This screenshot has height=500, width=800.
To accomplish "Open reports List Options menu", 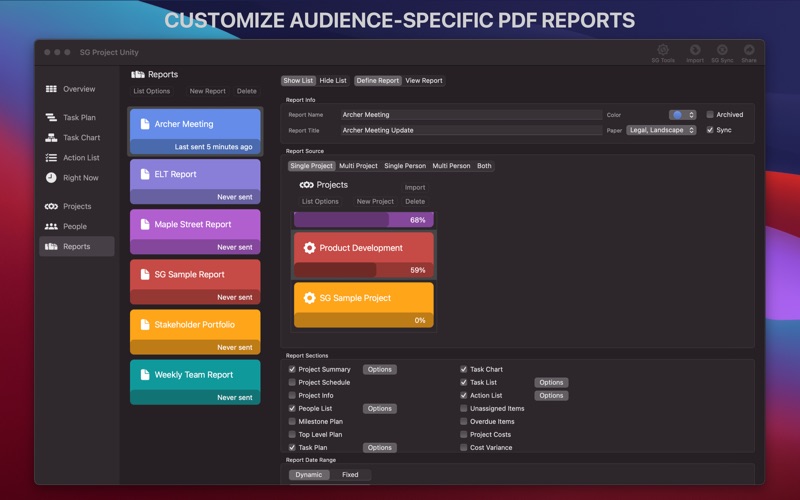I will (x=152, y=91).
